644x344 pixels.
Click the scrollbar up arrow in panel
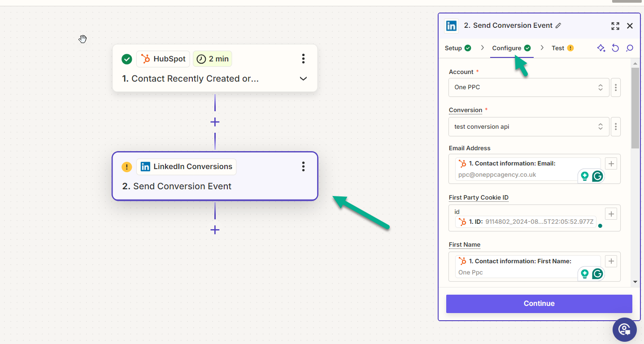635,64
